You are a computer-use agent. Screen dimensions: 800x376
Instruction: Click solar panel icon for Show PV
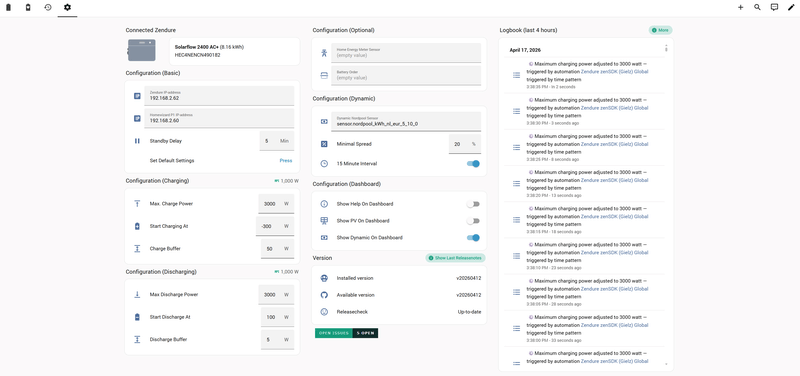[x=323, y=221]
